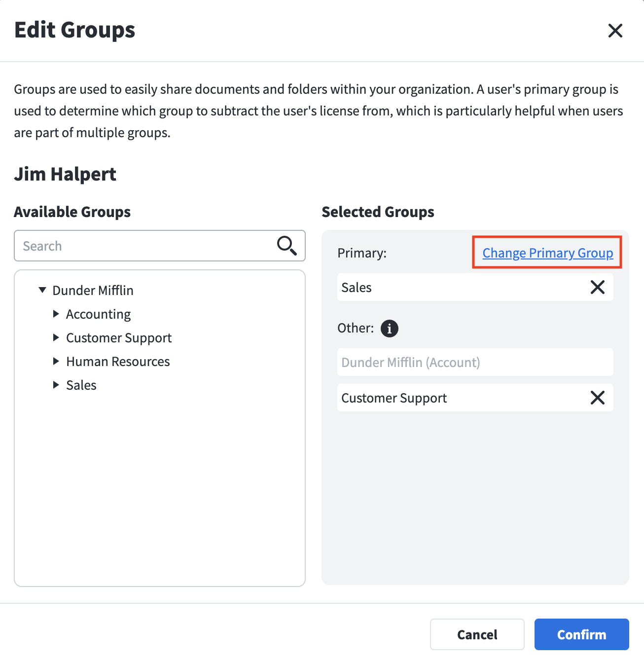This screenshot has width=644, height=662.
Task: Select Human Resources in Available Groups
Action: tap(117, 361)
